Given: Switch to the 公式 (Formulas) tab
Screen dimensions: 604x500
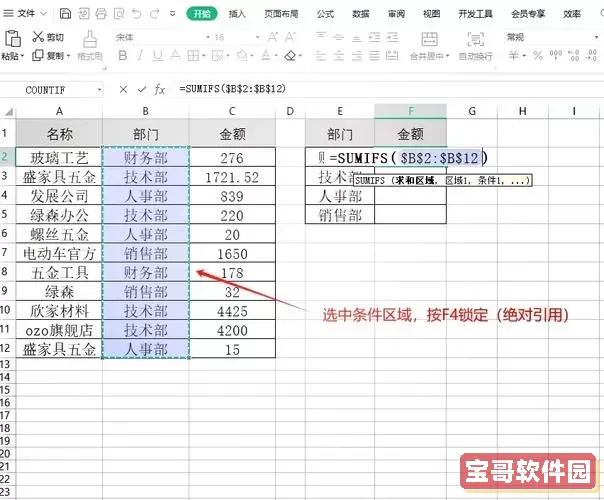Looking at the screenshot, I should pos(325,14).
